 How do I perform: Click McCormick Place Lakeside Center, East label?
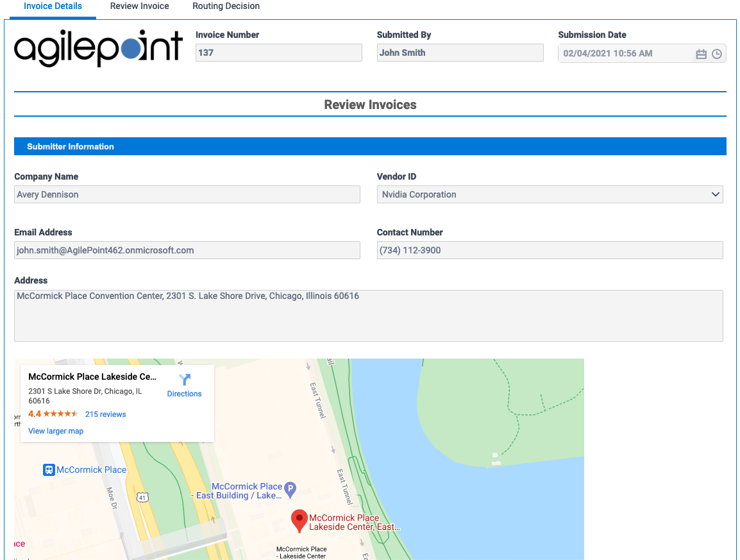point(355,522)
